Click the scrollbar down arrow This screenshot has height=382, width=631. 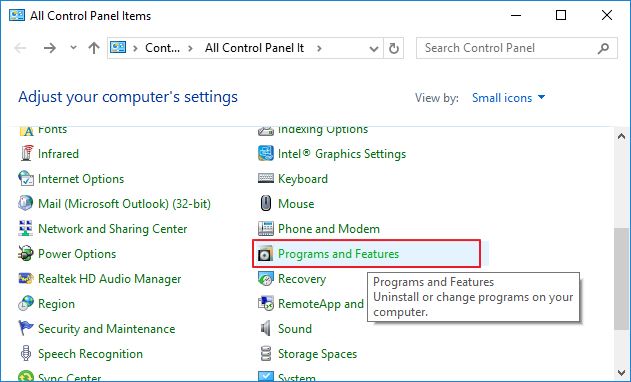coord(621,373)
